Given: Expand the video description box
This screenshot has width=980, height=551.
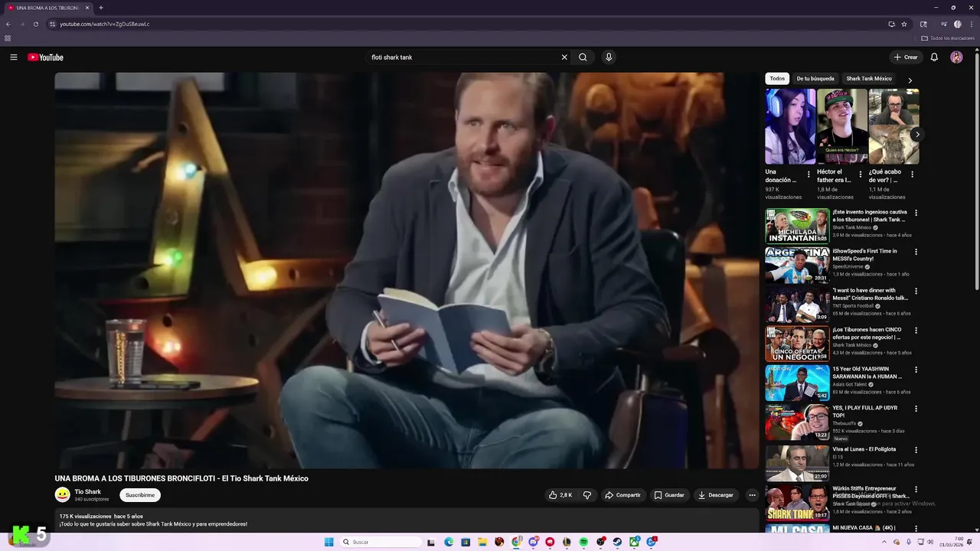Looking at the screenshot, I should click(407, 520).
